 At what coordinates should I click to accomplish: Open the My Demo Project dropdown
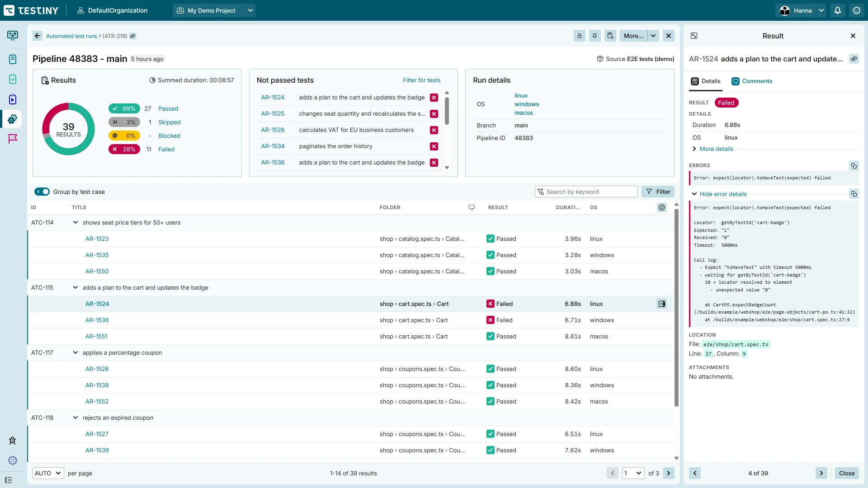coord(250,10)
